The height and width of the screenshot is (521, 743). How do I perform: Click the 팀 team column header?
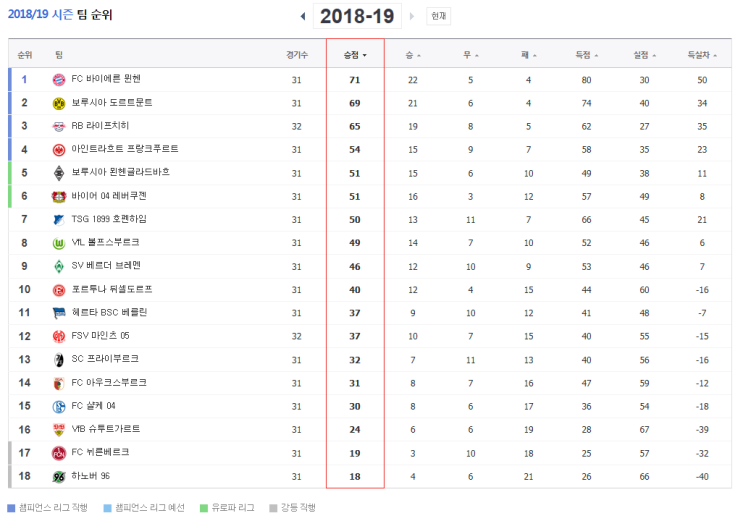coord(59,55)
